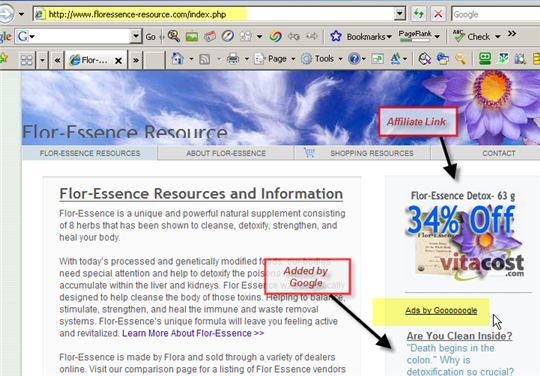This screenshot has height=376, width=540.
Task: Open the ABOUT FLOR-ESSENCE navigation tab
Action: click(226, 153)
